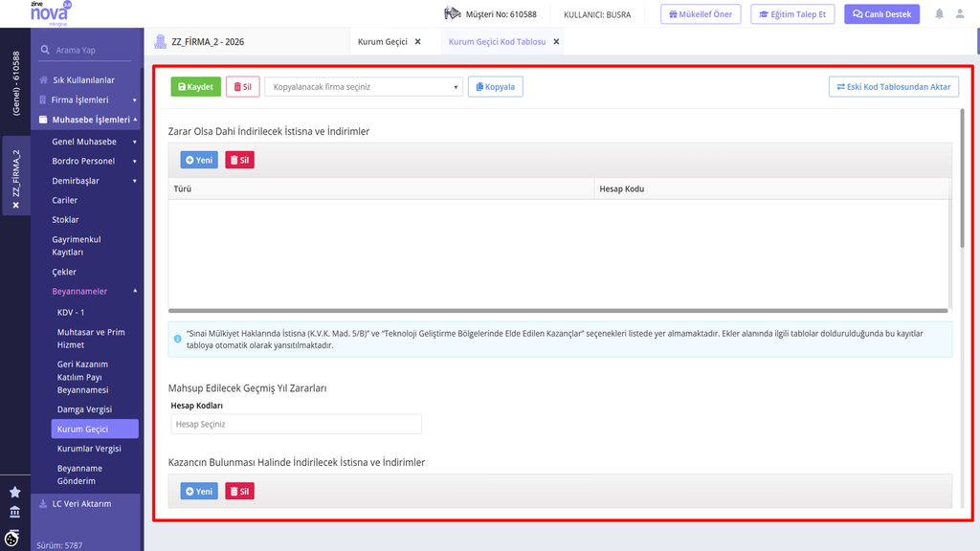Click the form's vertical scrollbar
This screenshot has width=980, height=551.
(x=962, y=179)
